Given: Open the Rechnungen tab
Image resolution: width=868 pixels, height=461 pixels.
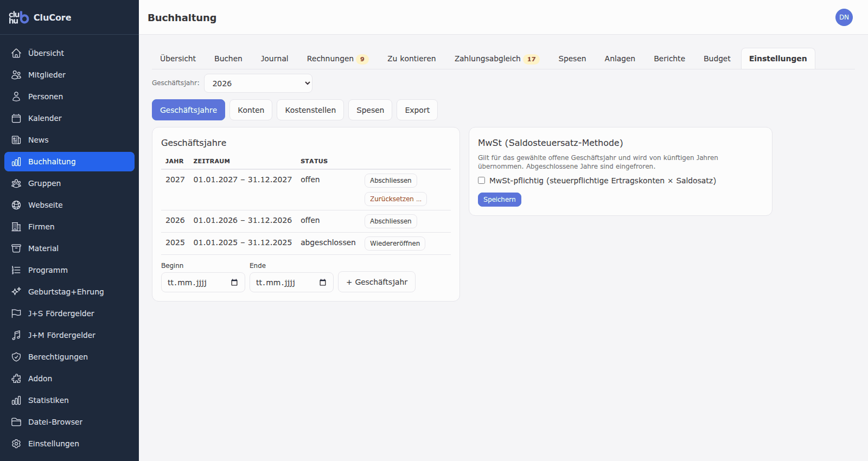Looking at the screenshot, I should point(337,59).
